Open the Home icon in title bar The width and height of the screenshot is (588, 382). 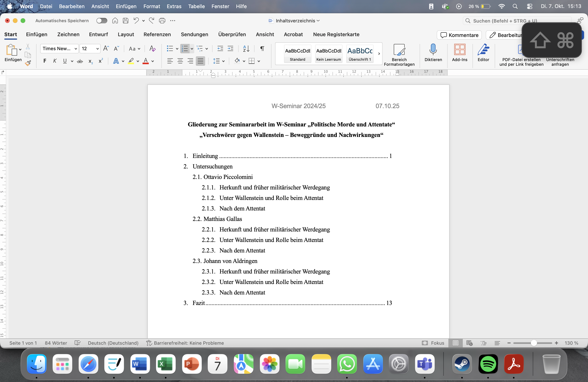point(115,21)
